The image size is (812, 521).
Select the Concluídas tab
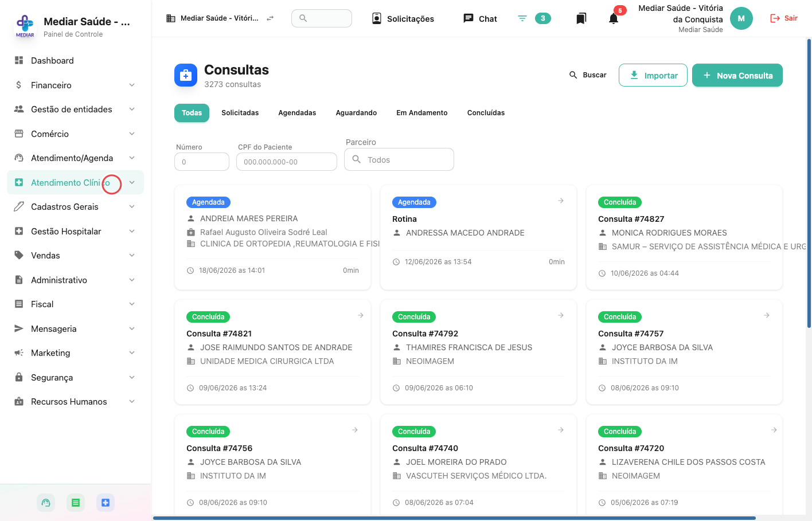486,113
